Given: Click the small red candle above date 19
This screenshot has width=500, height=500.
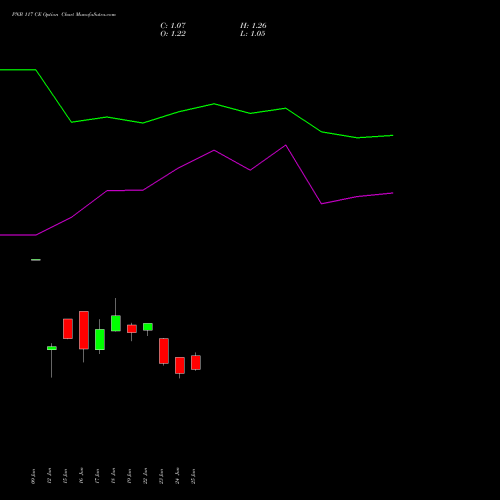Looking at the screenshot, I should tap(132, 329).
